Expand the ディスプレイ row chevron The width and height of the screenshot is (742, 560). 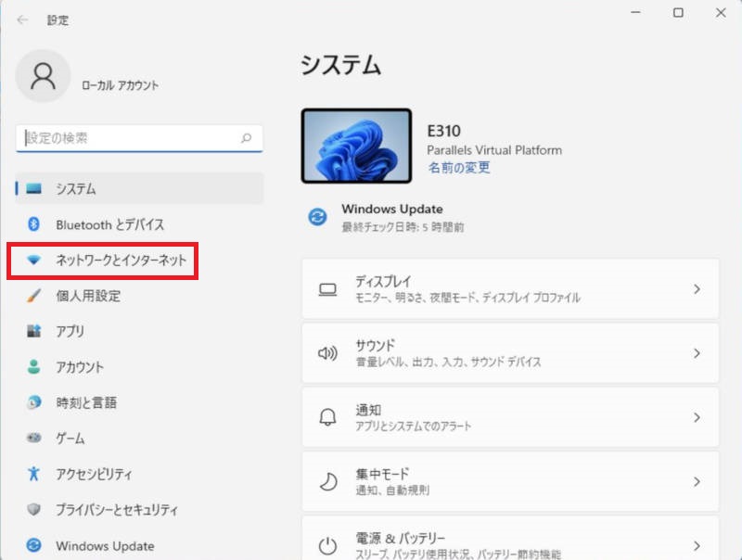coord(697,289)
